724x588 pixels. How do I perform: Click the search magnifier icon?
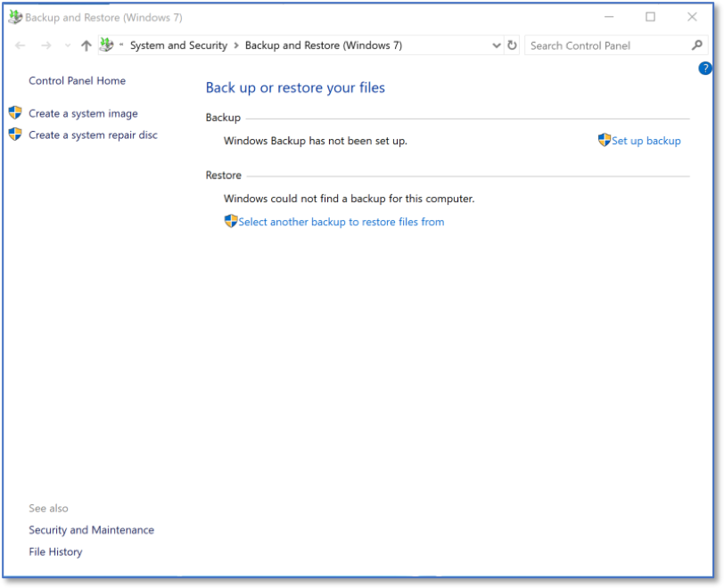click(697, 45)
